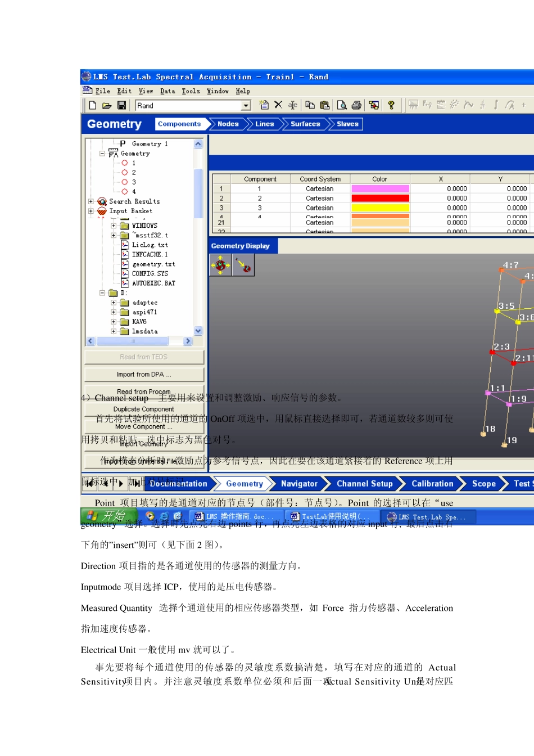Image resolution: width=534 pixels, height=756 pixels.
Task: Click the Search Results binoculars icon
Action: (102, 201)
